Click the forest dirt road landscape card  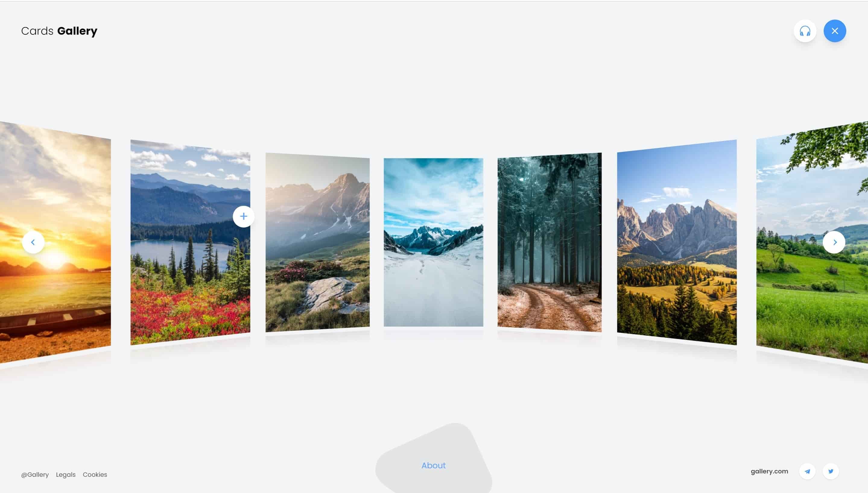coord(550,242)
